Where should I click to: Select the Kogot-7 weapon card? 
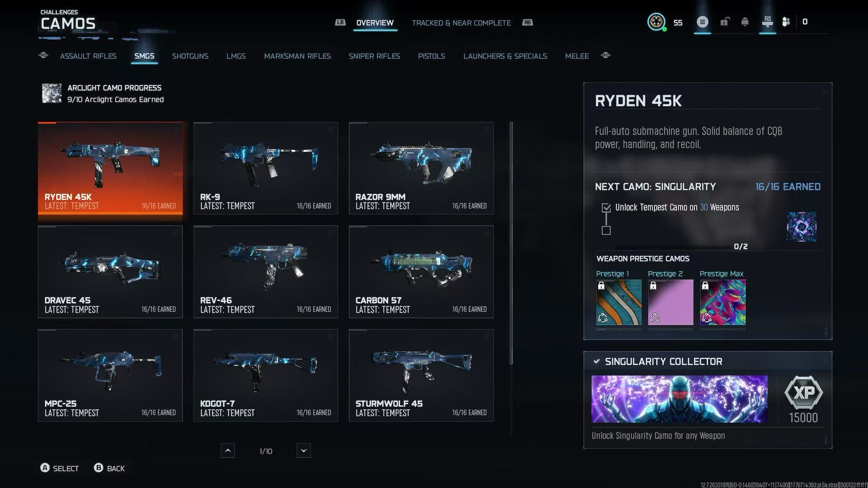point(266,375)
